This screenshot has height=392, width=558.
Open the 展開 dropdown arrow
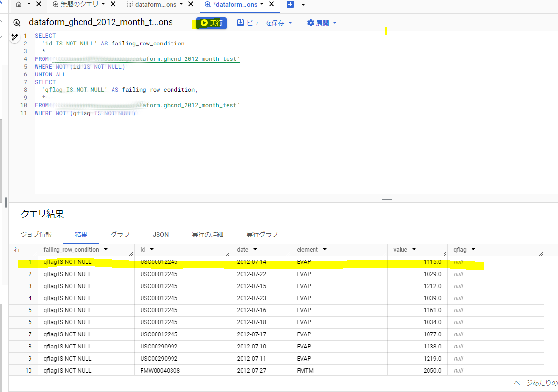point(335,23)
